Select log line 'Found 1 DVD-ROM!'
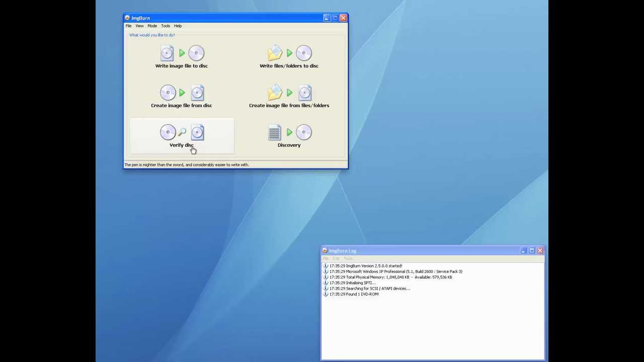 [x=354, y=294]
